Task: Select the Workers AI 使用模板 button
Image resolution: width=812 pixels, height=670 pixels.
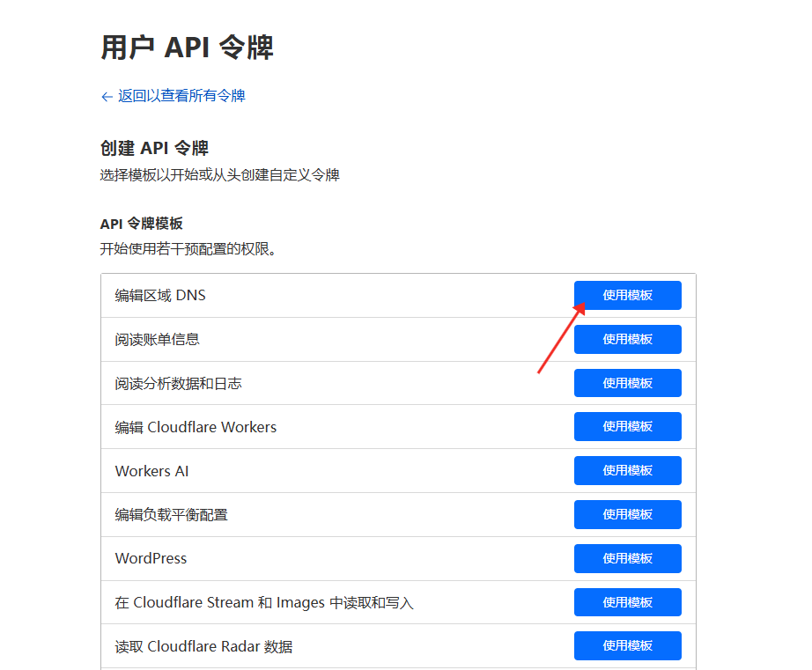Action: [x=627, y=471]
